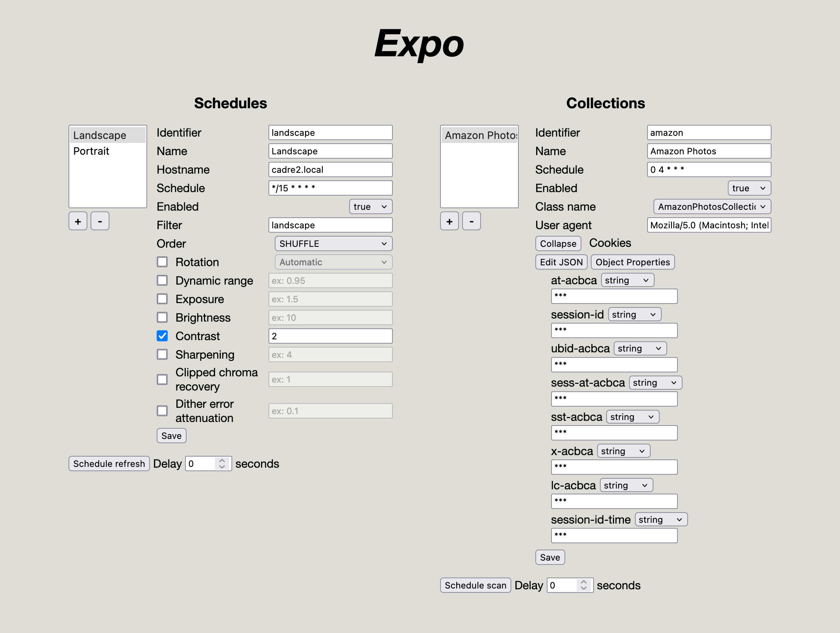Collapse the Cookies section
The image size is (840, 633).
(558, 244)
